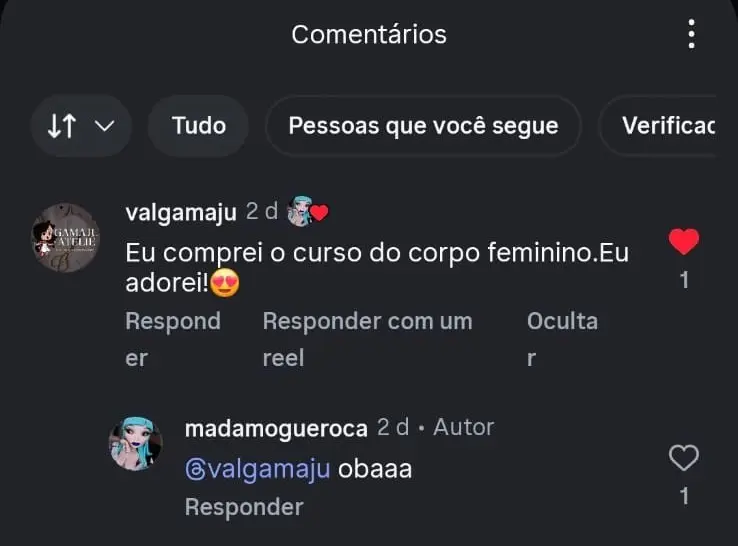738x546 pixels.
Task: Open the three-dot options menu
Action: pyautogui.click(x=691, y=34)
